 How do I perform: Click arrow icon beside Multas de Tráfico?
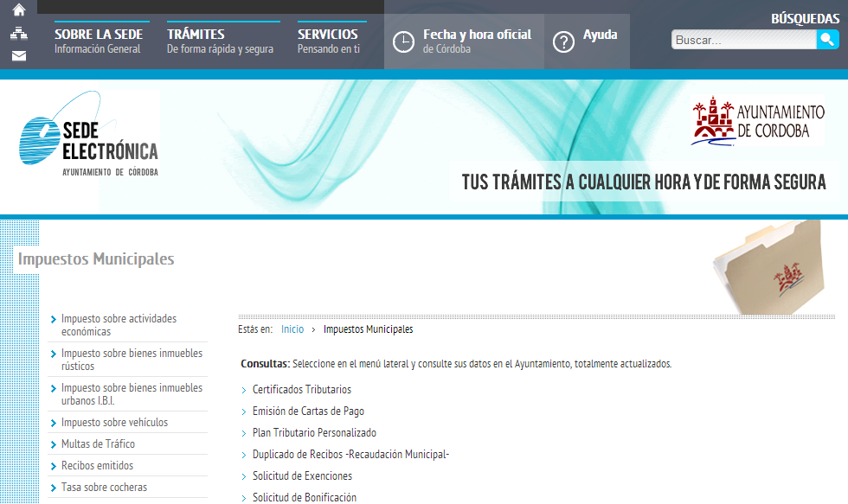[x=53, y=444]
